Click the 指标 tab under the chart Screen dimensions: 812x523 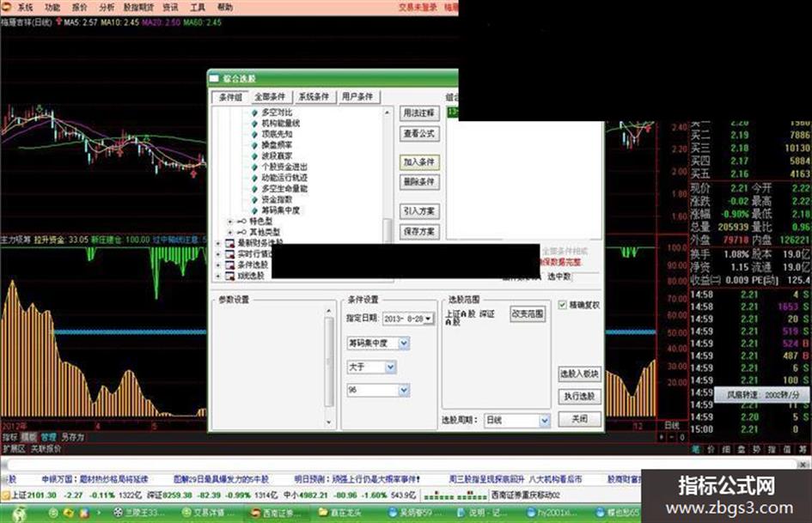9,437
